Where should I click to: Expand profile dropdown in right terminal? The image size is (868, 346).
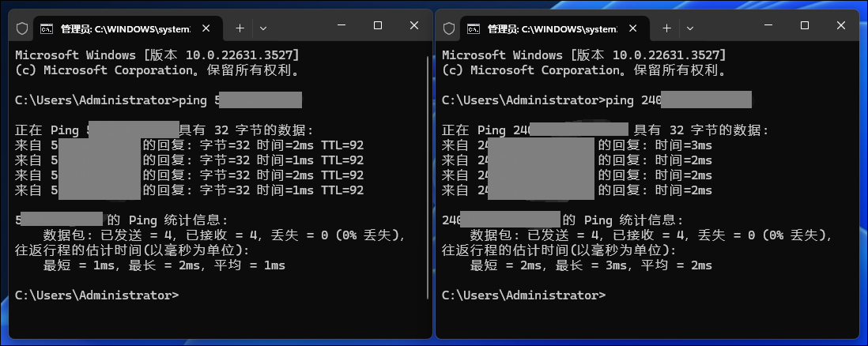[690, 28]
